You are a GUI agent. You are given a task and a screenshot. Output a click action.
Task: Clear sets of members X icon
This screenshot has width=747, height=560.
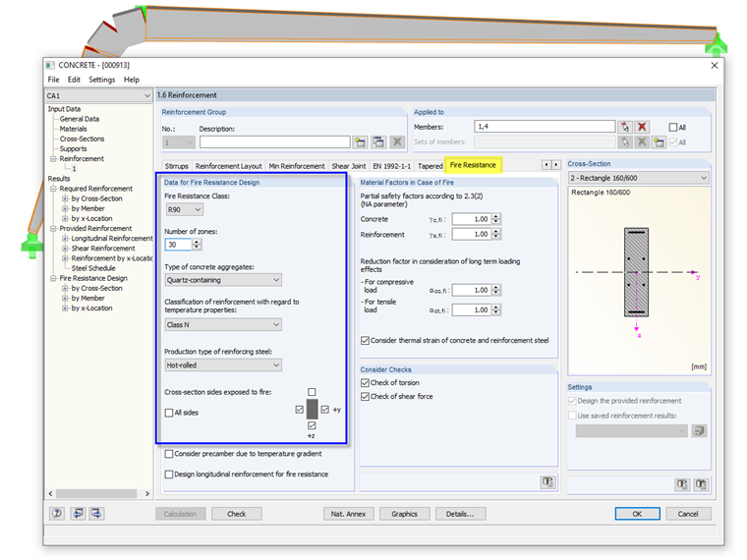pos(642,141)
